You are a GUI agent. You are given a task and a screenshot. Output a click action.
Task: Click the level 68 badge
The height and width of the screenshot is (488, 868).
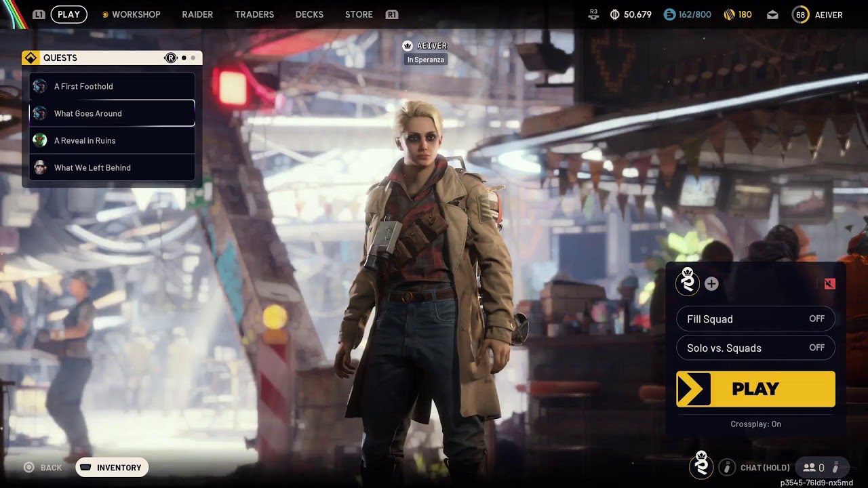801,14
